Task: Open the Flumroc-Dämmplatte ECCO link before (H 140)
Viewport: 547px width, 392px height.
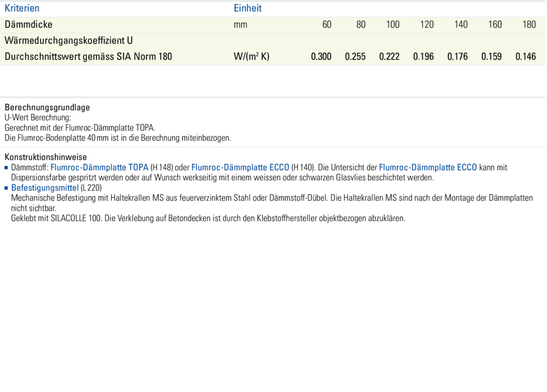Action: point(240,167)
